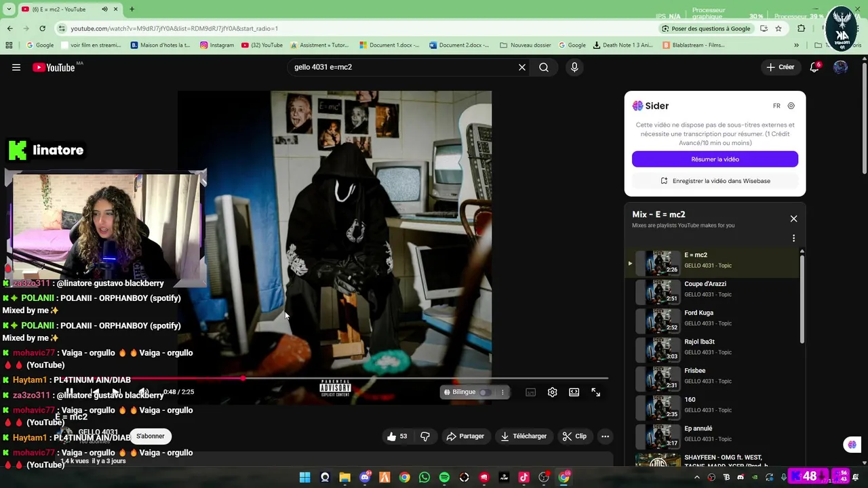Open the YouTube account avatar menu
The height and width of the screenshot is (488, 868).
tap(840, 67)
